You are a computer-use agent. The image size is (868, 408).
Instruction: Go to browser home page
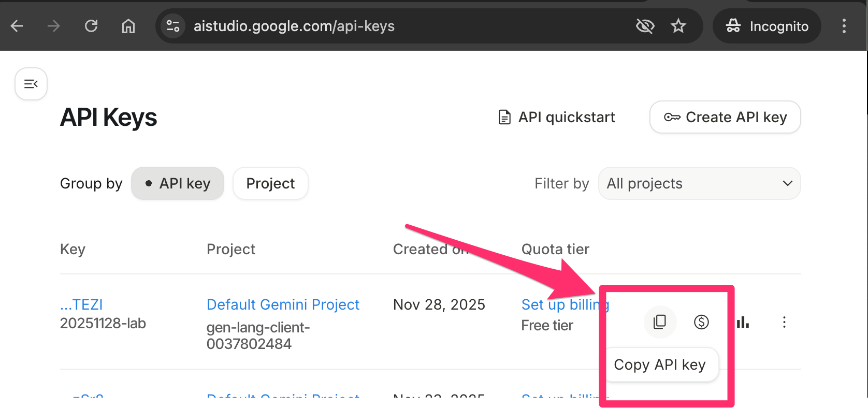click(128, 26)
